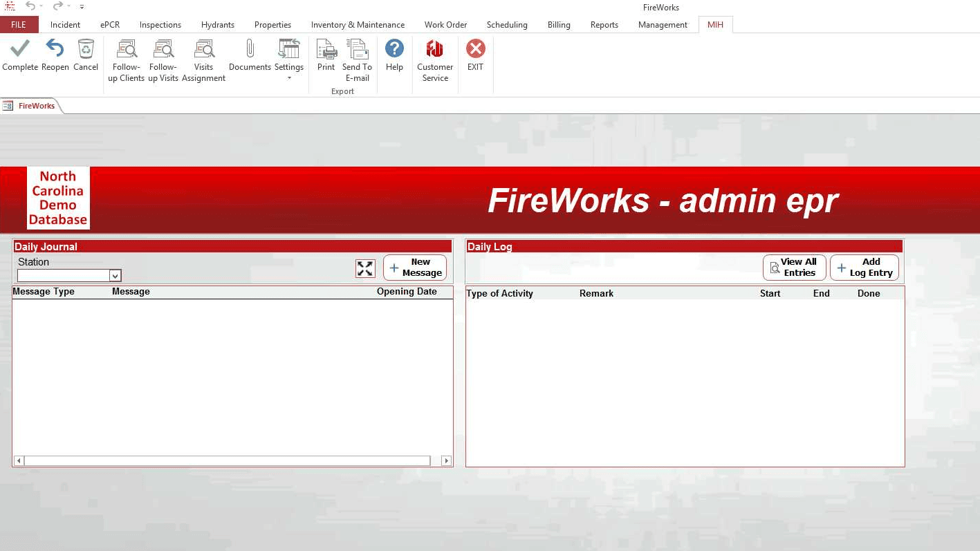Screen dimensions: 980x551
Task: Open the Work Order tab
Action: [x=445, y=25]
